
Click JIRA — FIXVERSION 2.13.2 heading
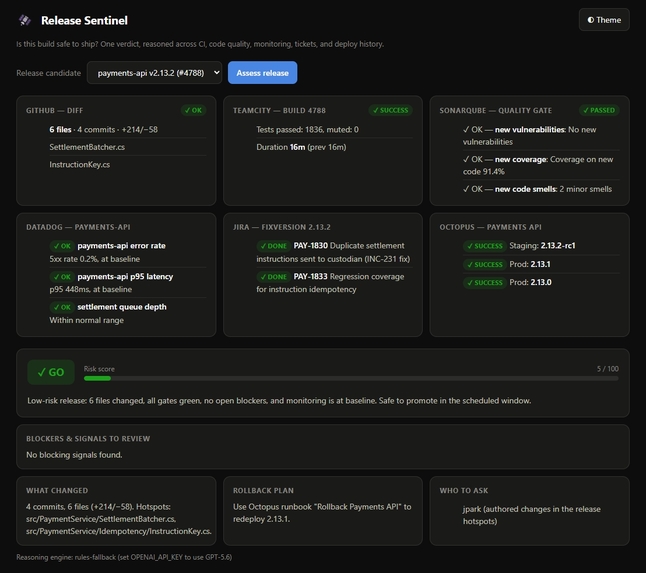click(282, 227)
